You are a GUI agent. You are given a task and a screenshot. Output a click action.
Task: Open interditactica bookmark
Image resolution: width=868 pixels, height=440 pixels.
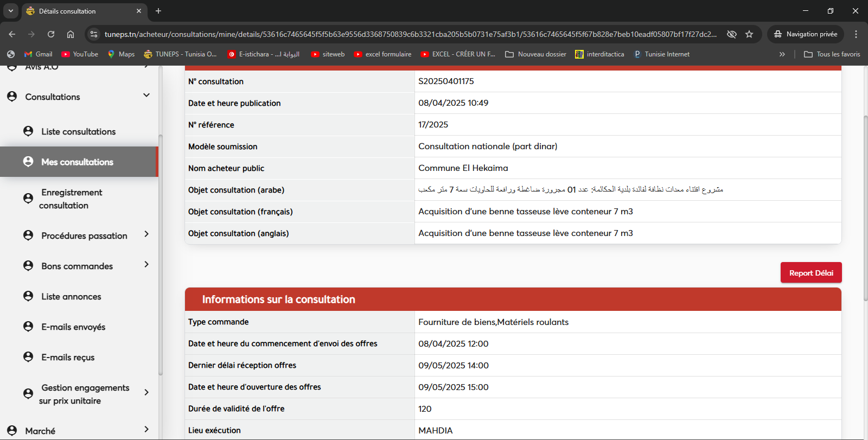point(599,54)
